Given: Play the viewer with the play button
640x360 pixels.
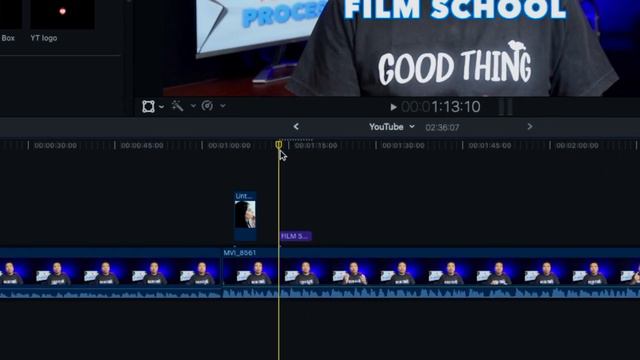Looking at the screenshot, I should [x=393, y=107].
